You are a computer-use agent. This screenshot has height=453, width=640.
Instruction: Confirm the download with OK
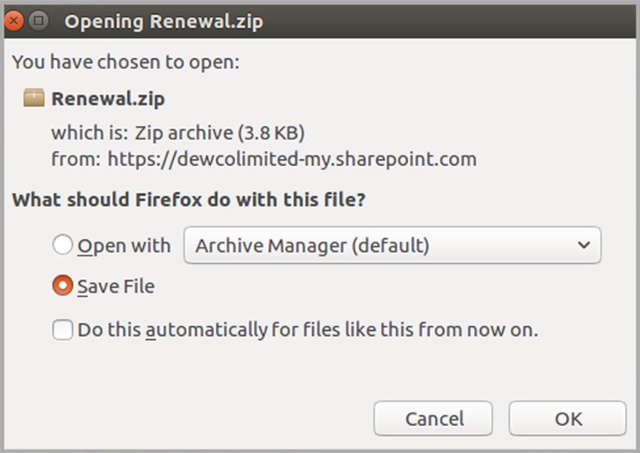567,419
